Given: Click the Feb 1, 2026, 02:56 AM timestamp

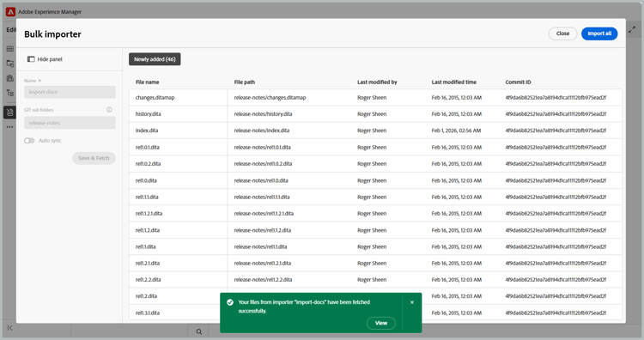Looking at the screenshot, I should [456, 131].
